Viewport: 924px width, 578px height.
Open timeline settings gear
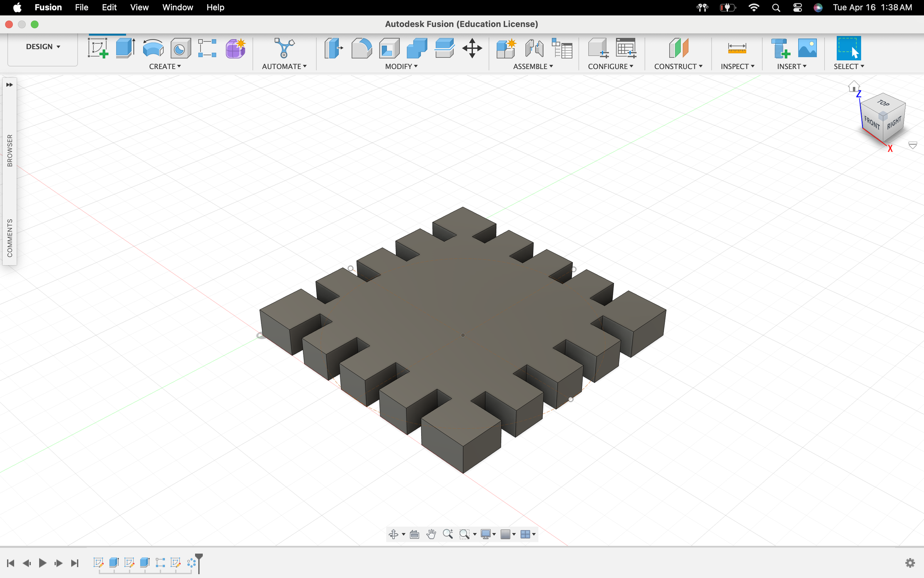[910, 563]
